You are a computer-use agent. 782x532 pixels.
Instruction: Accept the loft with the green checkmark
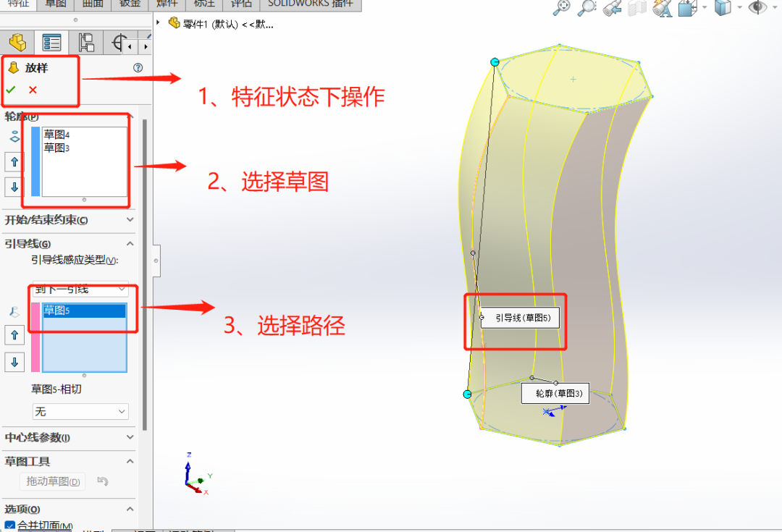point(9,90)
